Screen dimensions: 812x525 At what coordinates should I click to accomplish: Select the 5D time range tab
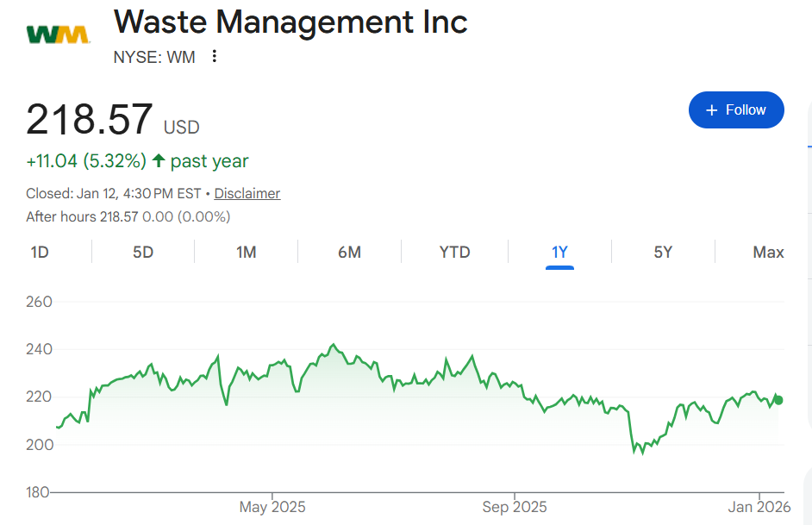pyautogui.click(x=143, y=253)
